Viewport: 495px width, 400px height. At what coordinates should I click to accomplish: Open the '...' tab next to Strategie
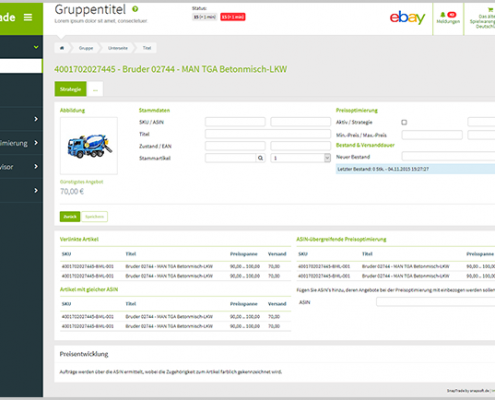[x=95, y=89]
